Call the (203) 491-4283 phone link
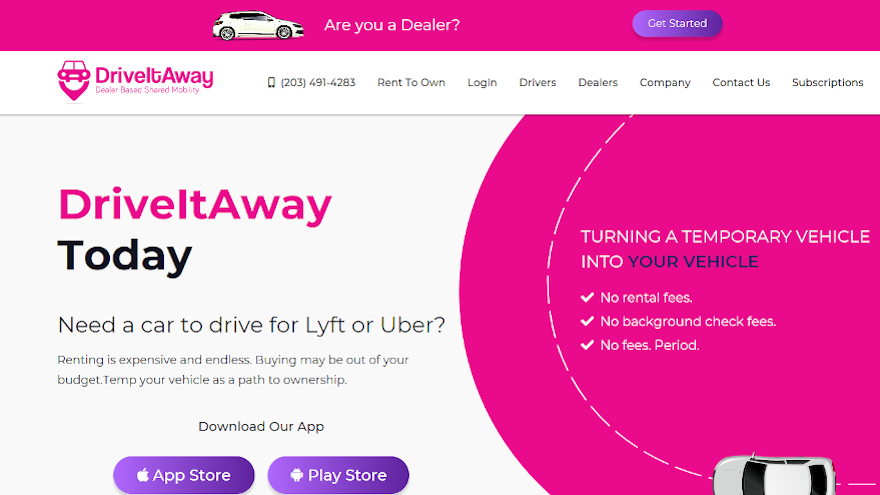The height and width of the screenshot is (495, 880). coord(318,82)
